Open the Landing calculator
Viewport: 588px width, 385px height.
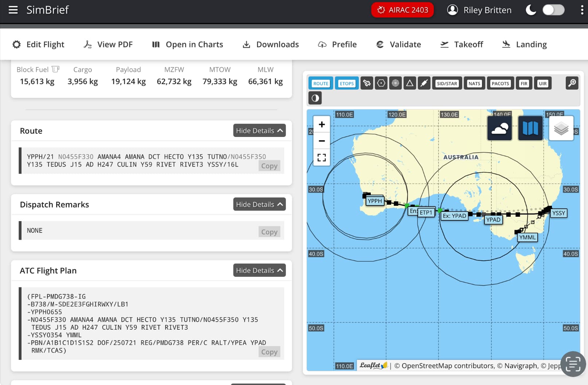pos(525,44)
